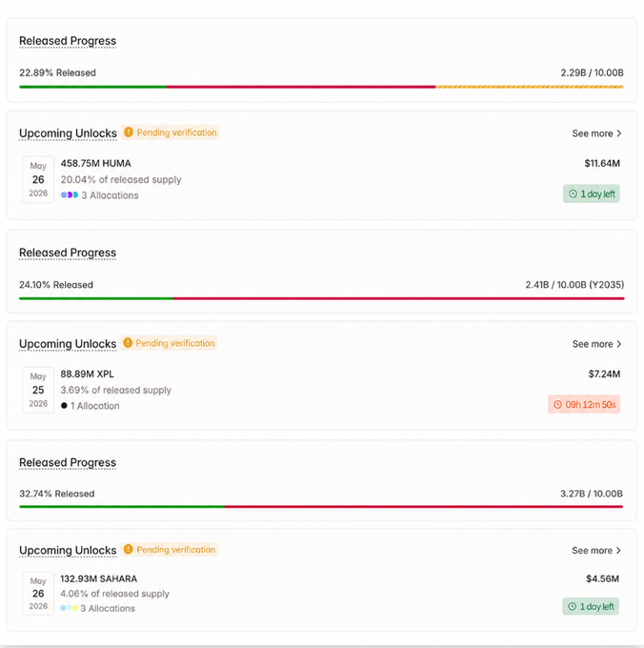Select May 26 2026 date tile for HUMA
Image resolution: width=644 pixels, height=648 pixels.
38,179
